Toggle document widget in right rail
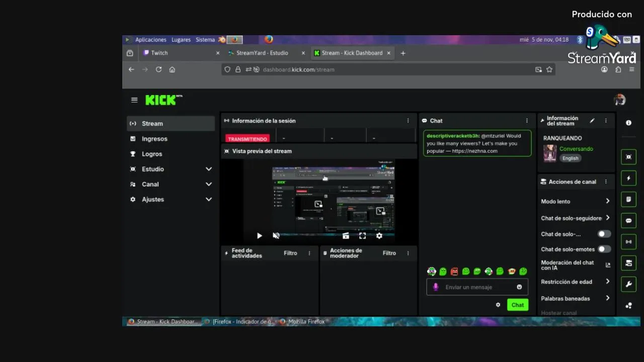Screen dimensions: 644x362 (628, 199)
